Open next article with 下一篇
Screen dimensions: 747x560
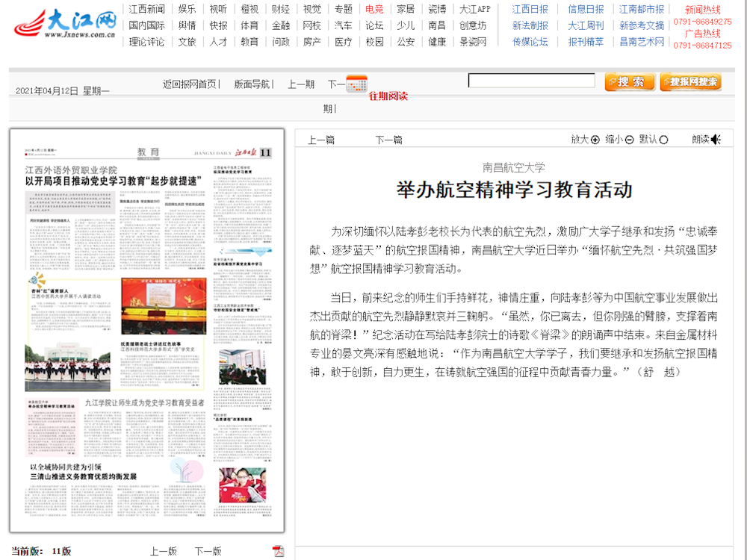coord(388,140)
